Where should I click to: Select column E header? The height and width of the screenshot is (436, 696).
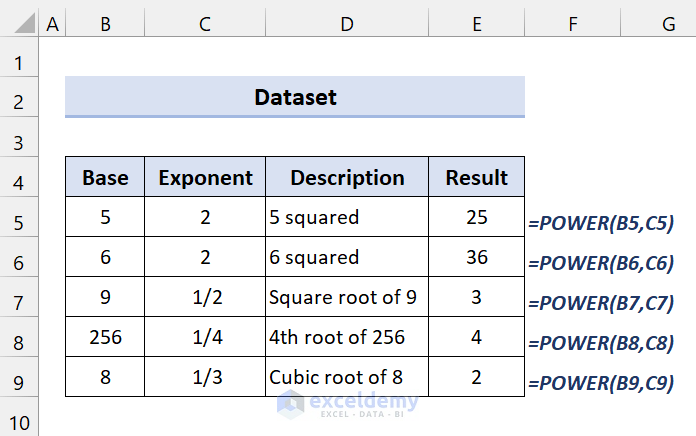[x=477, y=24]
